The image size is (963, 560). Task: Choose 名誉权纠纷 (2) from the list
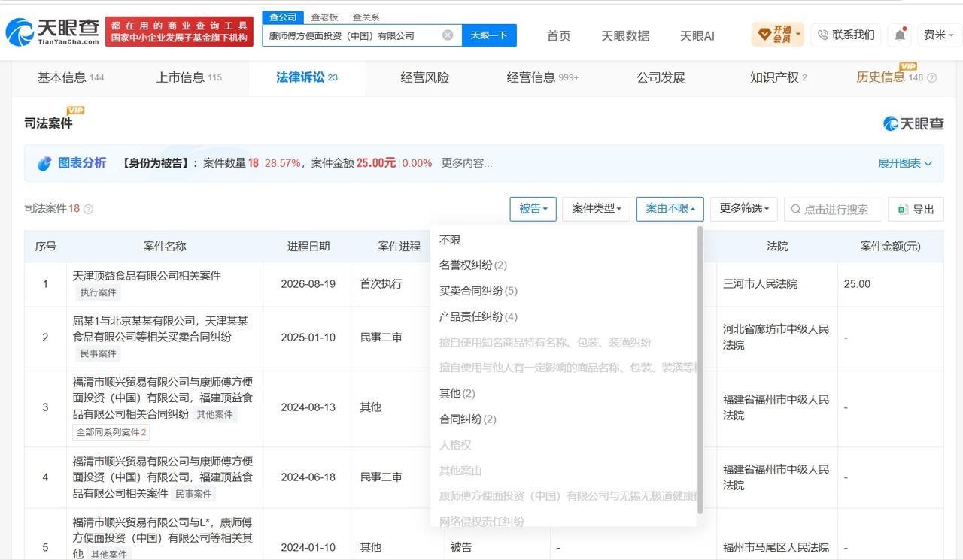(x=564, y=265)
